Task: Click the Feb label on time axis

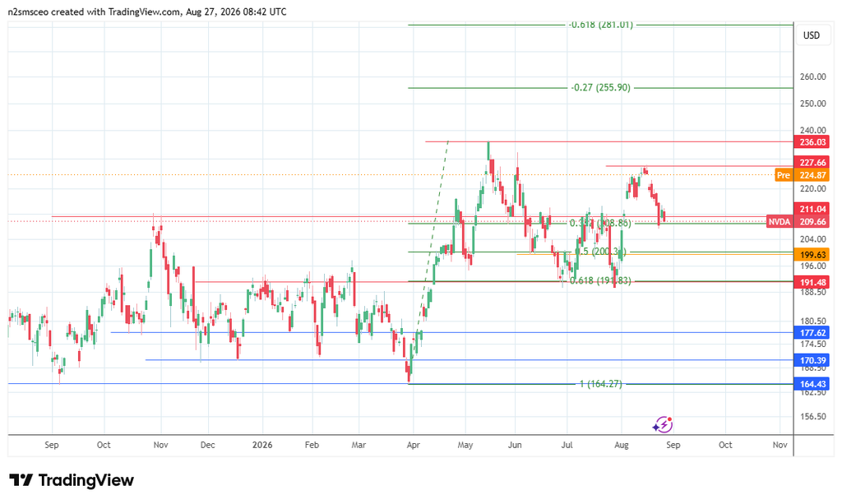Action: 312,445
